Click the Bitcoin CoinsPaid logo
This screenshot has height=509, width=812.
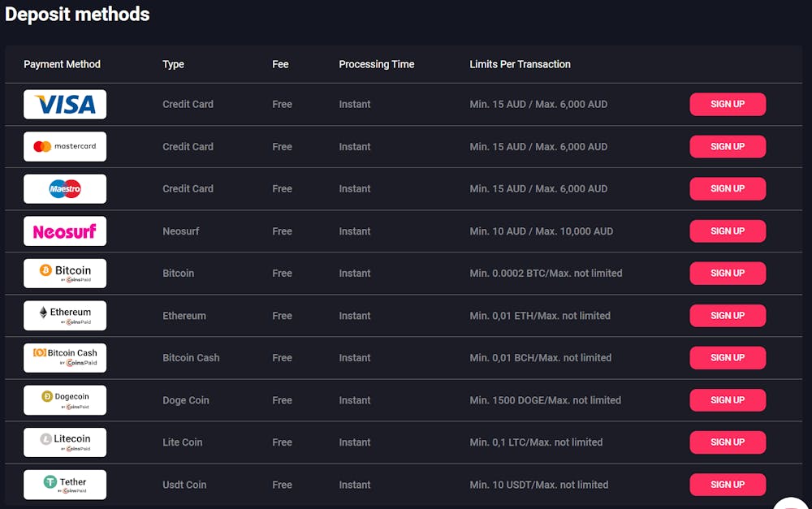tap(65, 274)
